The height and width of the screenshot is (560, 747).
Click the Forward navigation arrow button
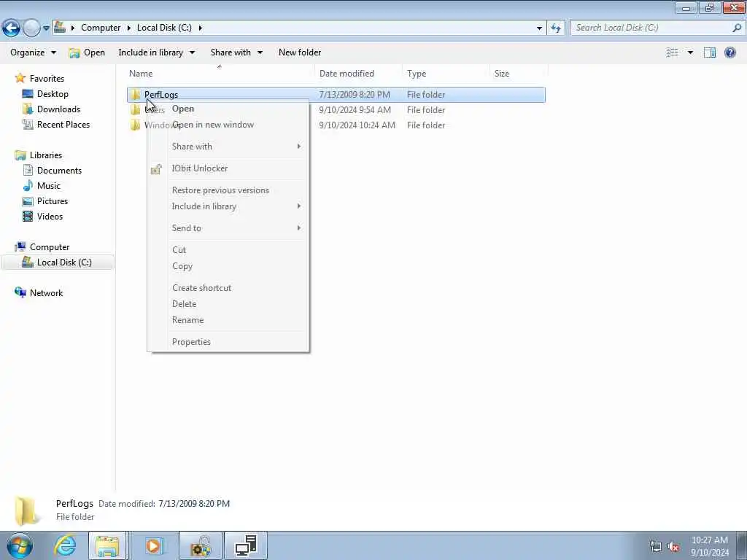tap(31, 28)
